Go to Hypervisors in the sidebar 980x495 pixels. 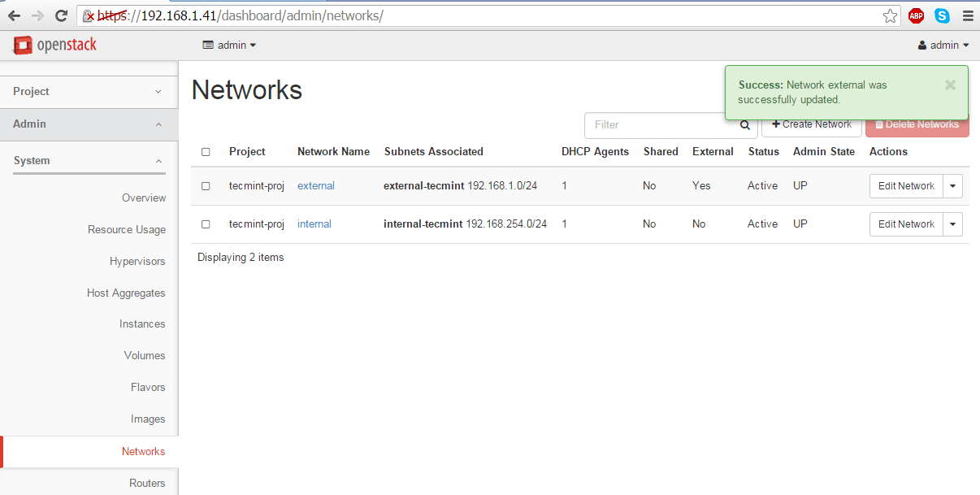pos(137,262)
